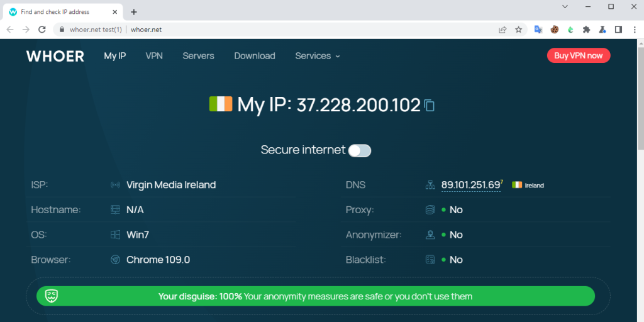Go back to previous page
Viewport: 644px width, 322px height.
[10, 30]
